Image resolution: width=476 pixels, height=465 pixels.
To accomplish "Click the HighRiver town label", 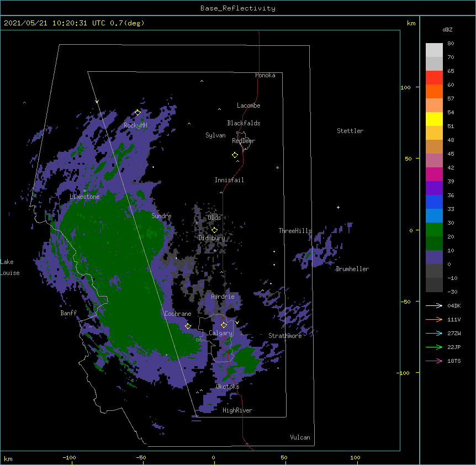I will coord(237,410).
